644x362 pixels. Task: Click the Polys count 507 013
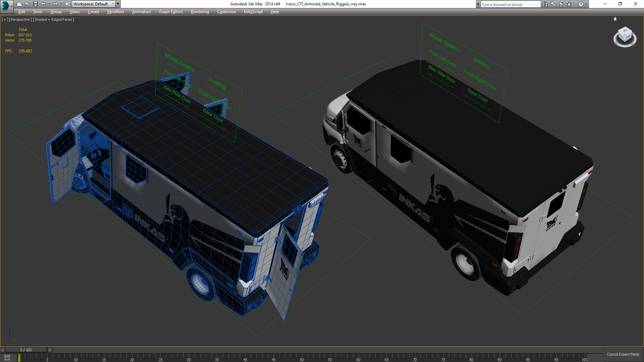coord(25,35)
